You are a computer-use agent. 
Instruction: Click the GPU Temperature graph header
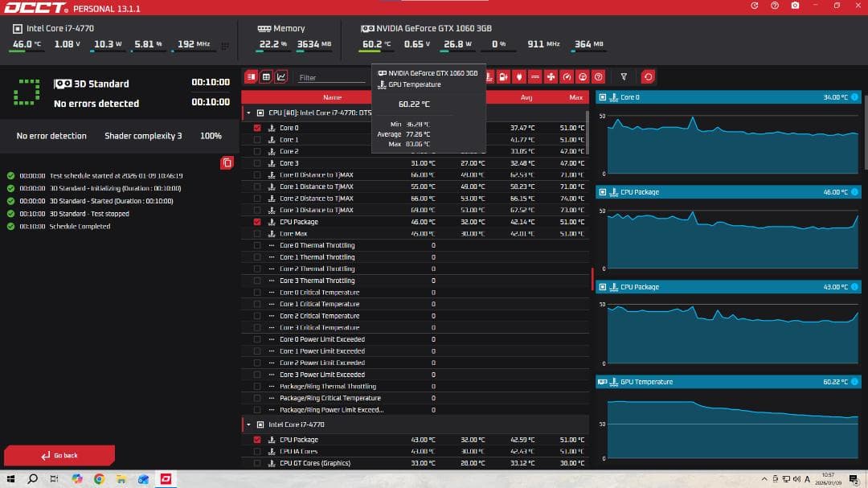click(x=728, y=382)
